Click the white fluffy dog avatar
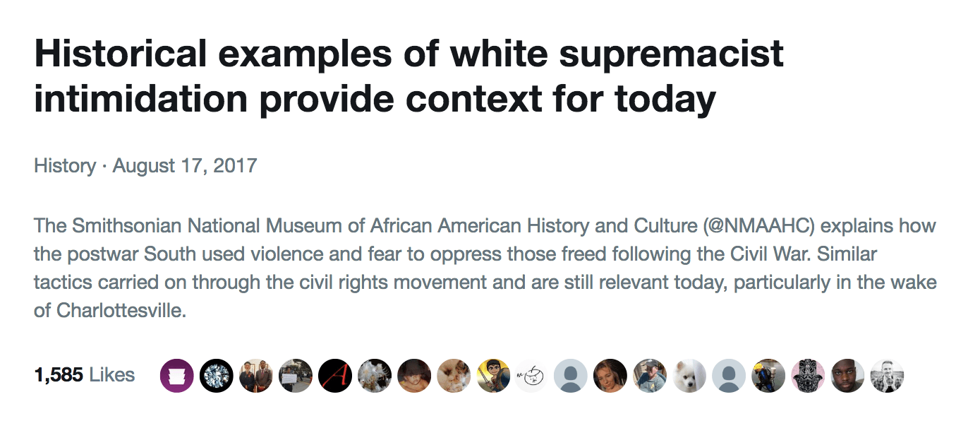980x421 pixels. pos(689,376)
